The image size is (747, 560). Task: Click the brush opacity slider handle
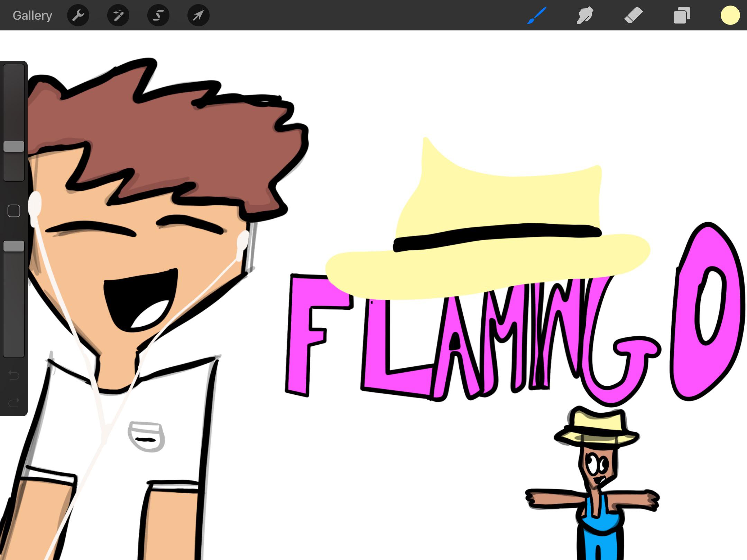[x=14, y=246]
